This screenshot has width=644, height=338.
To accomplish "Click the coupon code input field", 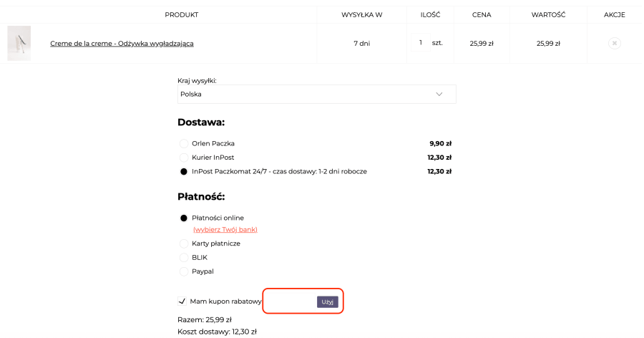I will coord(291,301).
